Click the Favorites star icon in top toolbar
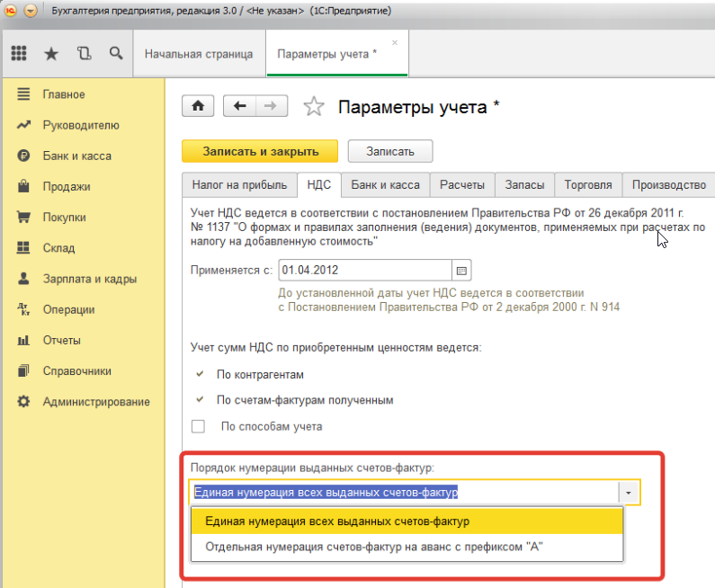Screen dimensions: 715x588 tap(51, 53)
